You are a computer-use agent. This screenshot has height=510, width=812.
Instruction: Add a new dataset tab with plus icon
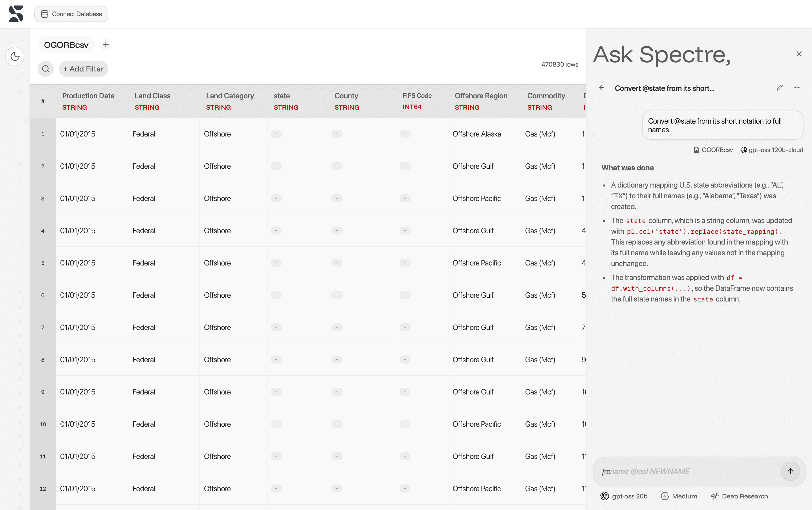coord(106,45)
